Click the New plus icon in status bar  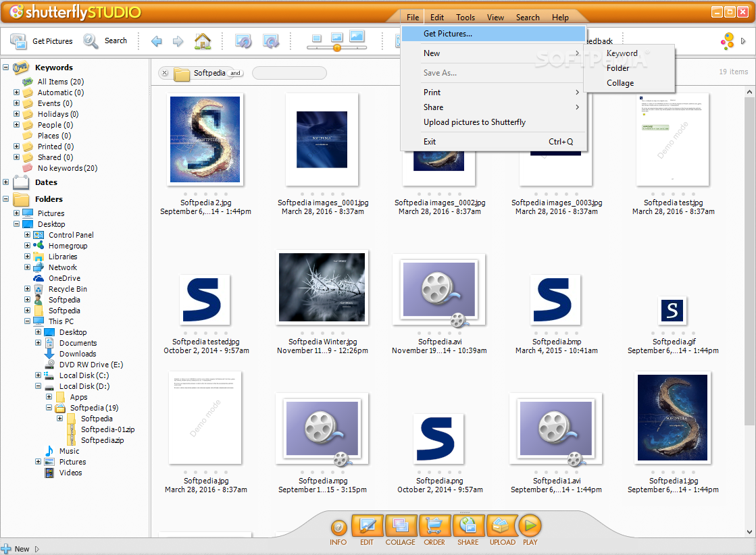6,549
